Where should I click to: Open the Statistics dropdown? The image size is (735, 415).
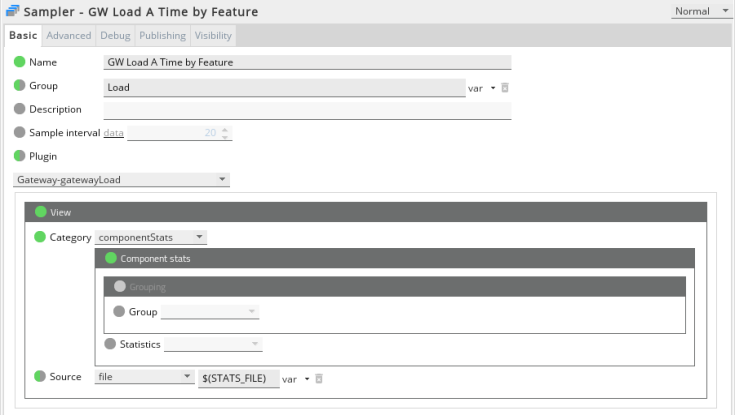[x=213, y=345]
